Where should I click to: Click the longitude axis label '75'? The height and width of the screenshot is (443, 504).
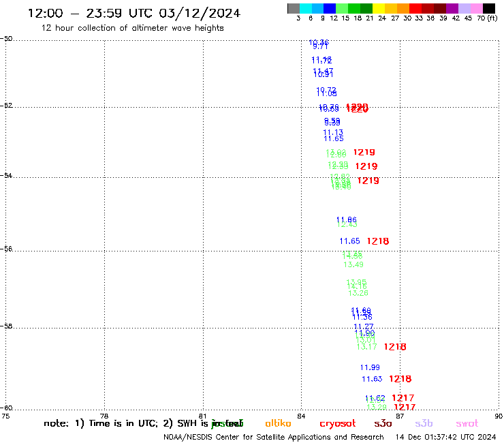coord(5,416)
